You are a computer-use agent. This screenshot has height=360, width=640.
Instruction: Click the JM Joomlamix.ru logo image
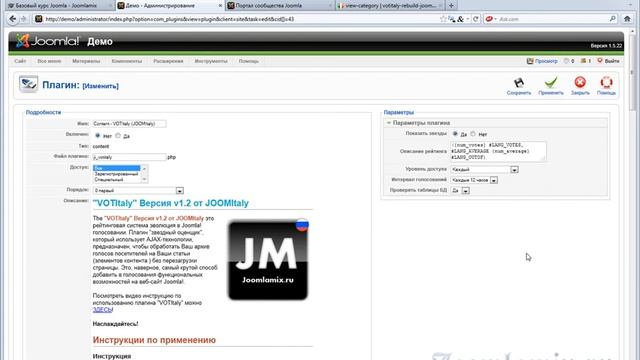[x=268, y=260]
